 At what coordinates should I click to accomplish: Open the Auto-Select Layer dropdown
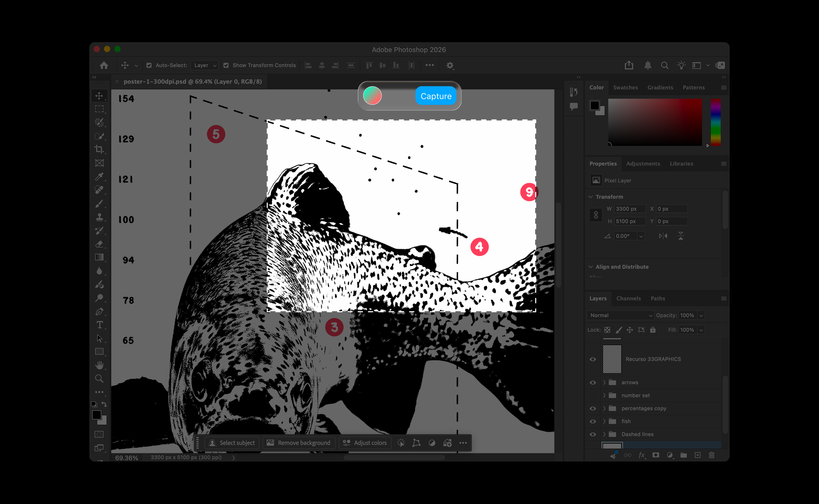click(x=205, y=65)
